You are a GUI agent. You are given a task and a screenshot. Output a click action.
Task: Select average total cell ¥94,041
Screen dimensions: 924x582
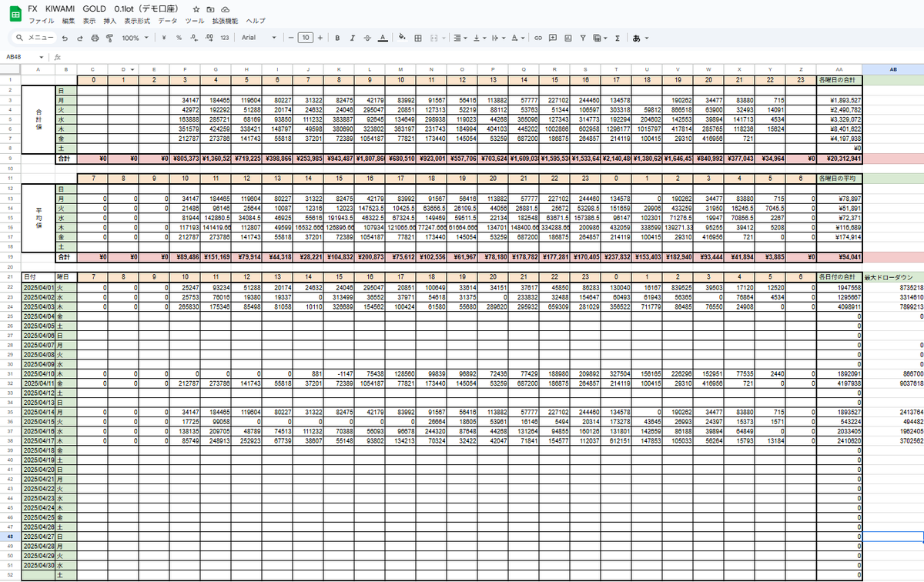(x=839, y=256)
